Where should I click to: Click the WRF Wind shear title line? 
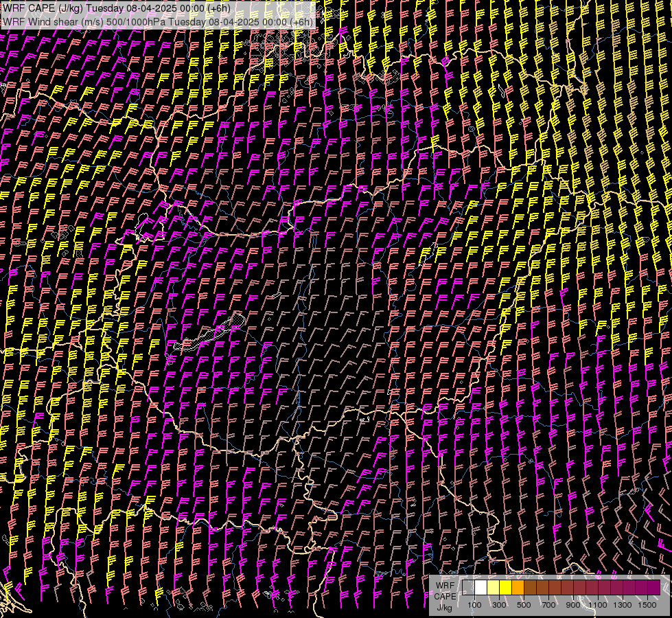pos(158,22)
